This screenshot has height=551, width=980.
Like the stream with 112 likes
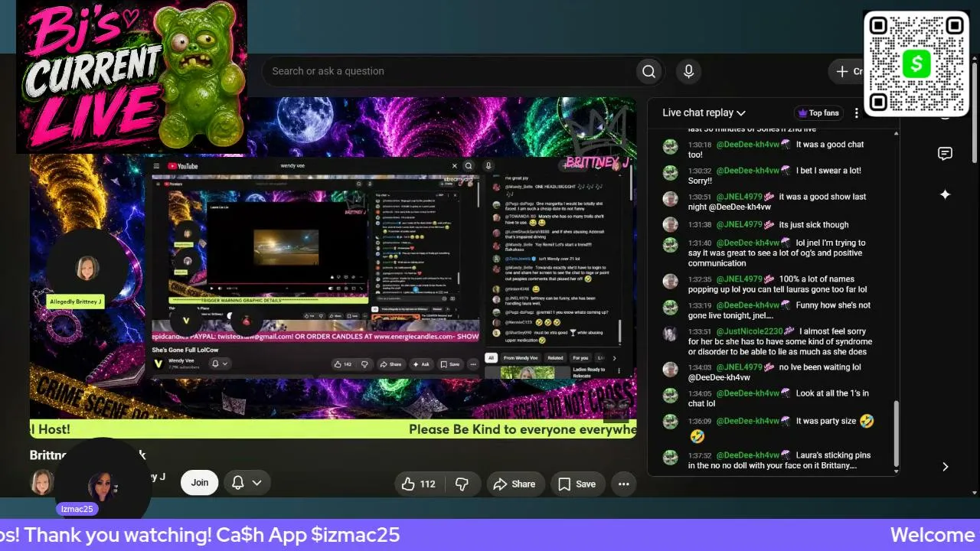click(418, 484)
